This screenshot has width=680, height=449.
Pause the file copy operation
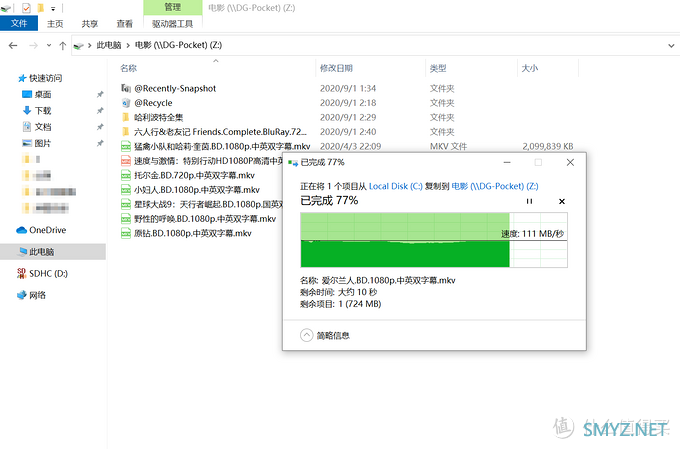529,201
